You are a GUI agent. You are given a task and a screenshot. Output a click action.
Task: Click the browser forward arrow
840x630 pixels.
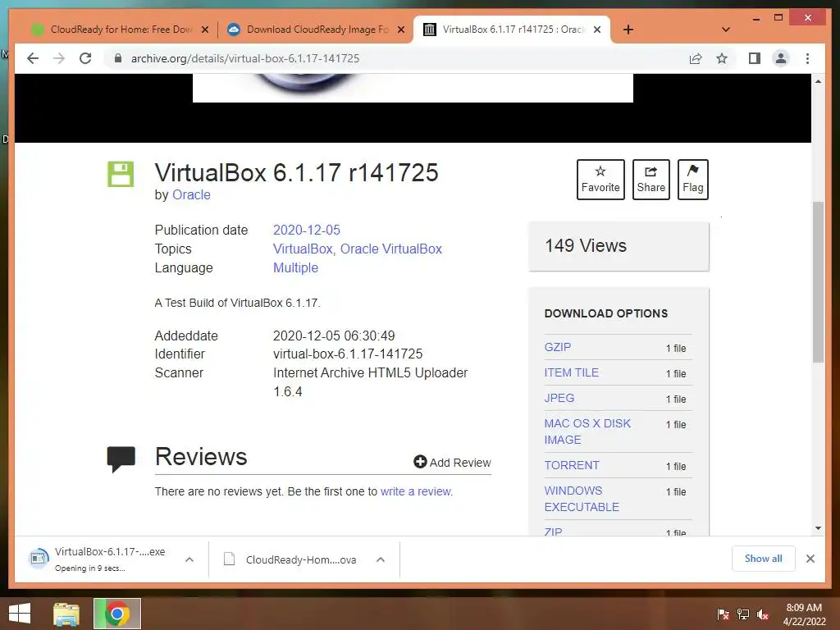[59, 58]
